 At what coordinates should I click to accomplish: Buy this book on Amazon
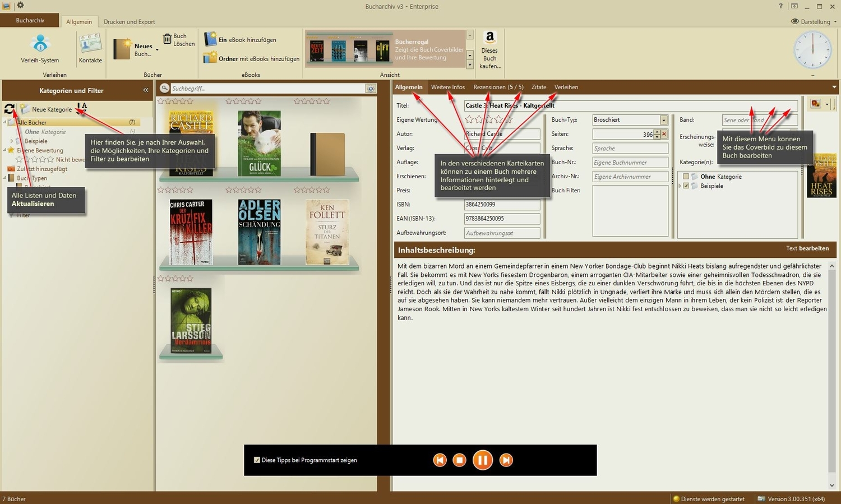(x=489, y=50)
